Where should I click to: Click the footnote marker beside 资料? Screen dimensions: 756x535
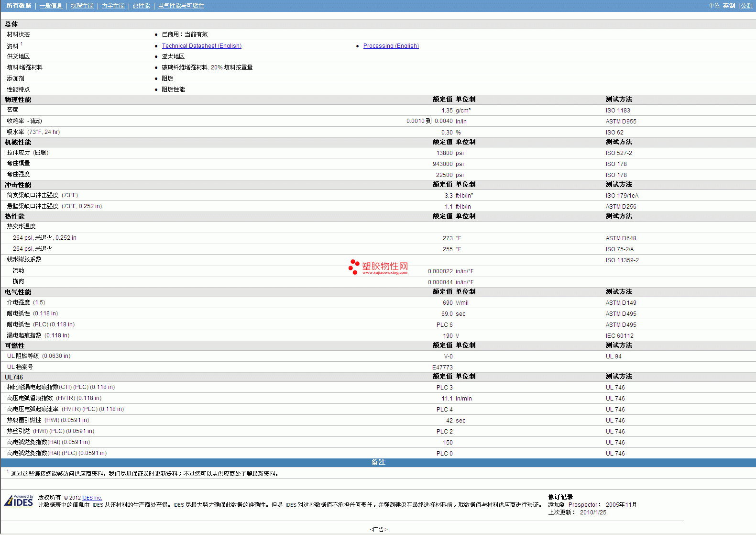tap(22, 44)
